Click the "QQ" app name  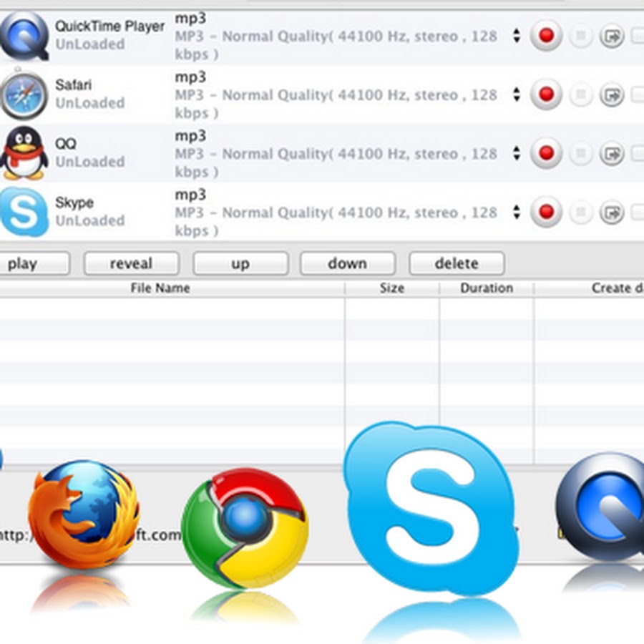(66, 144)
